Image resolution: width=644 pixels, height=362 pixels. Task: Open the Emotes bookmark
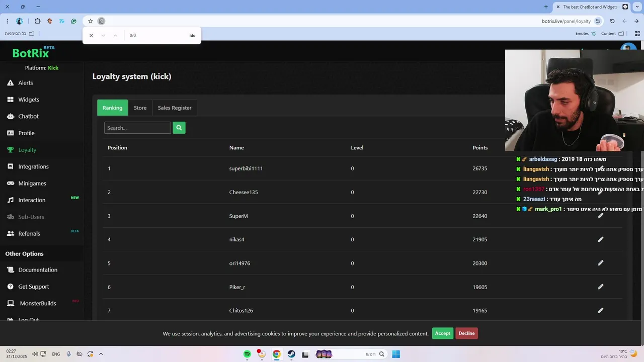[586, 34]
